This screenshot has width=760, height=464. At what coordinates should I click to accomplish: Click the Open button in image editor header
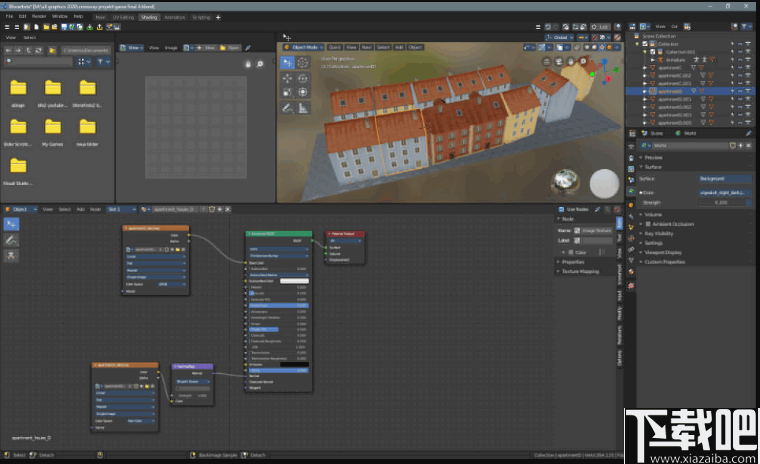[230, 48]
